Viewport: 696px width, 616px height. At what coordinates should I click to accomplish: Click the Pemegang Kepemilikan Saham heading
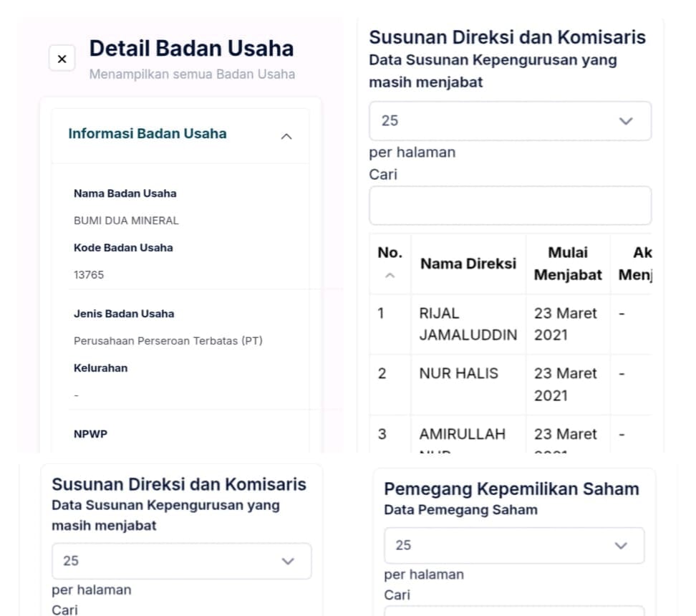(x=511, y=489)
